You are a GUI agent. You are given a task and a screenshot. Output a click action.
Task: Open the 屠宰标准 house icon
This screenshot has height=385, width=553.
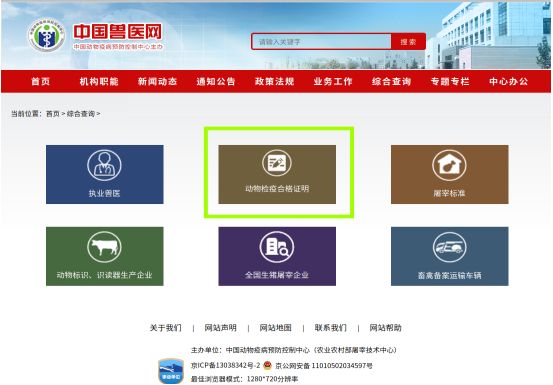tap(449, 165)
